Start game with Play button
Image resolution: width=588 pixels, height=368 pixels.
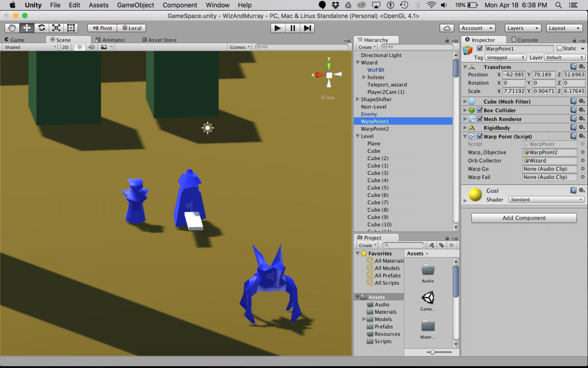[278, 28]
